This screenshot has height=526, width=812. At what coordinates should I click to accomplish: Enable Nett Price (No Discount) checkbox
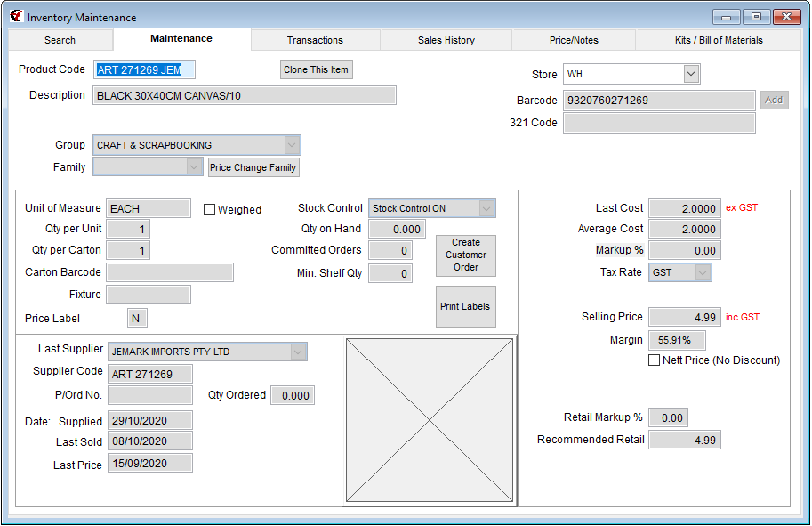(x=655, y=360)
